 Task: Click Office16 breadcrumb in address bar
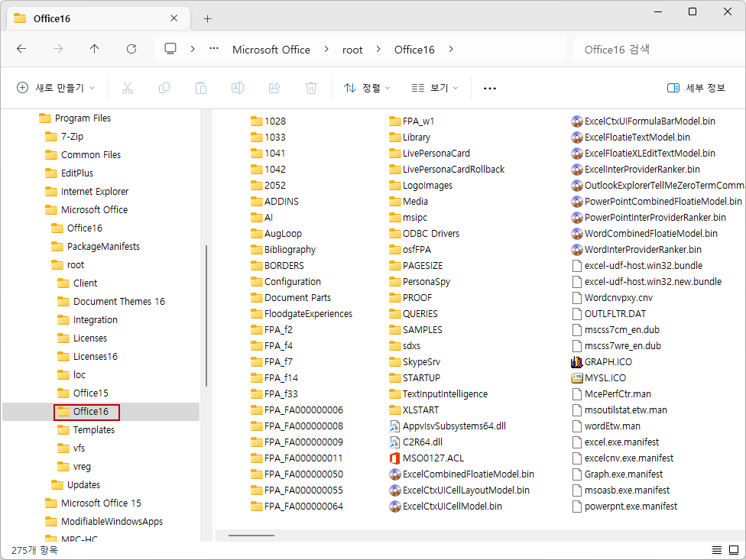(414, 50)
